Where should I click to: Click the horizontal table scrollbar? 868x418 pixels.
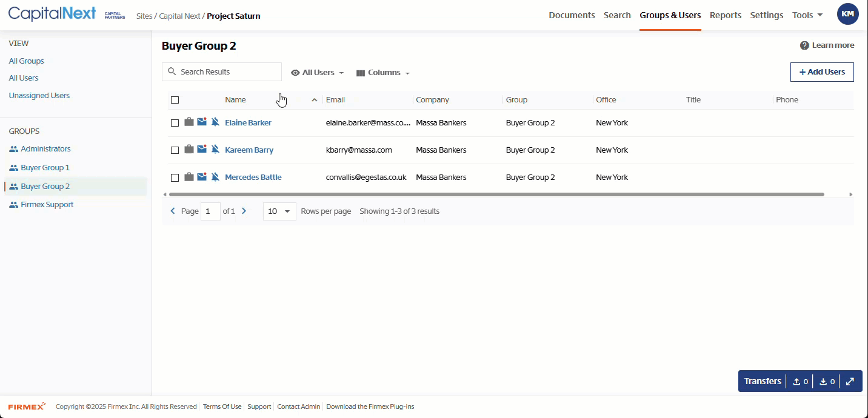click(x=496, y=194)
